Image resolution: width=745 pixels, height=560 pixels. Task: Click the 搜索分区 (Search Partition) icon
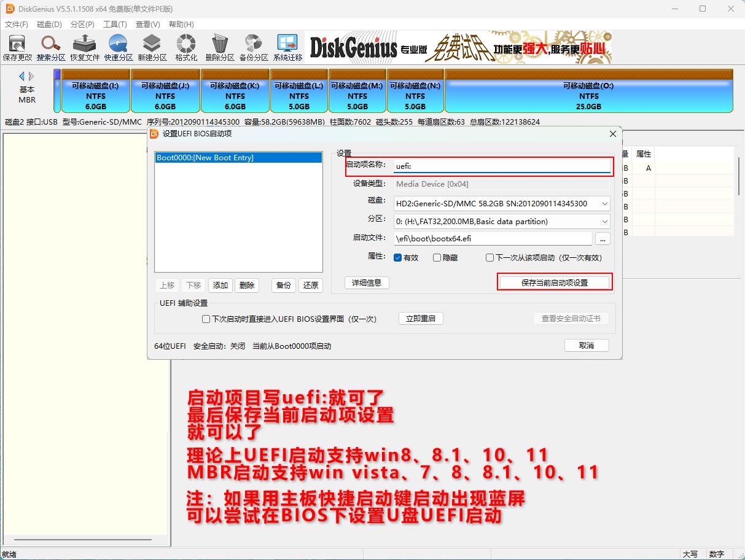click(51, 47)
